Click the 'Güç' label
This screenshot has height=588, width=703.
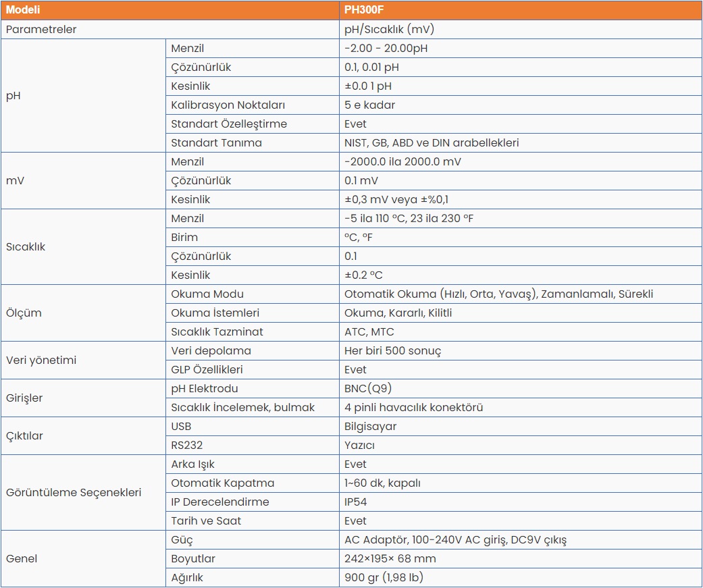(182, 540)
